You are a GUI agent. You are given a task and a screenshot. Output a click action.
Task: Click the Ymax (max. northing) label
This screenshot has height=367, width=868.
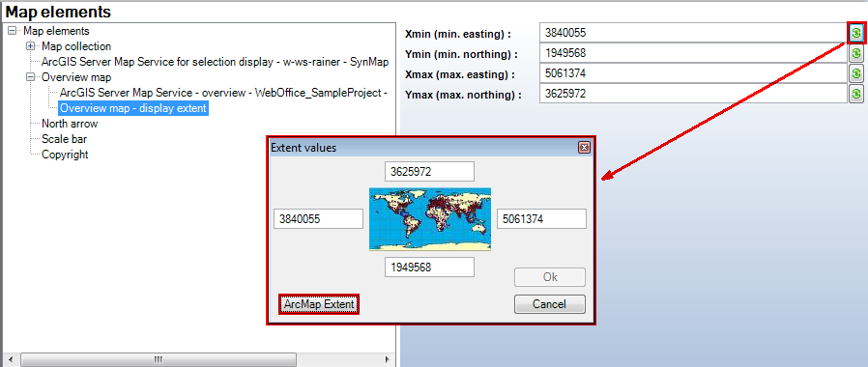(x=463, y=95)
